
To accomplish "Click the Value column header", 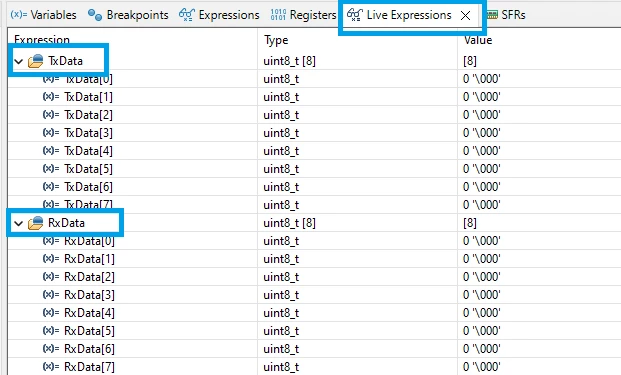I will click(x=478, y=40).
